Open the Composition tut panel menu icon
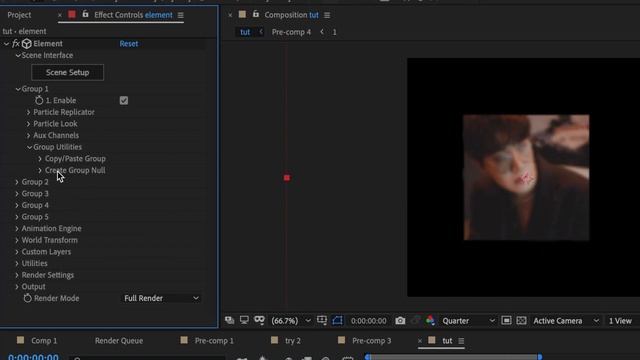The height and width of the screenshot is (360, 640). (327, 15)
